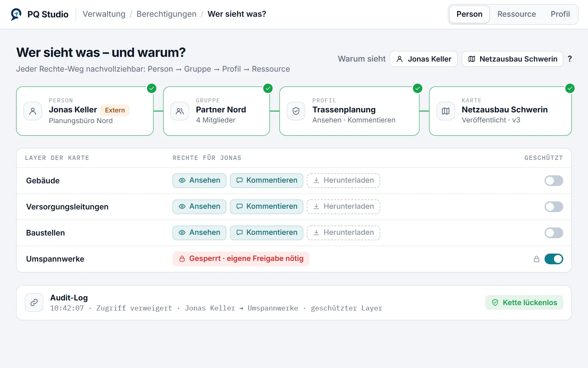Viewport: 588px width, 368px height.
Task: Enable protection for the Versorgungsleitungen layer
Action: [554, 207]
